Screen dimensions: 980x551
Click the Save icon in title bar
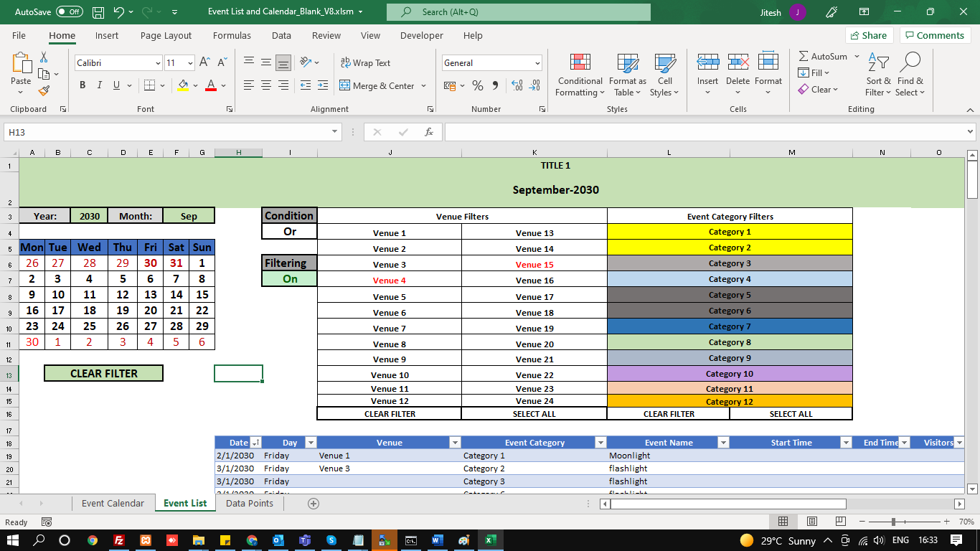pos(98,12)
